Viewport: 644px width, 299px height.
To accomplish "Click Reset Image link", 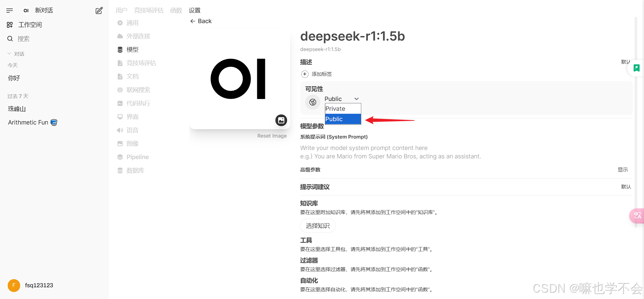I will [272, 136].
